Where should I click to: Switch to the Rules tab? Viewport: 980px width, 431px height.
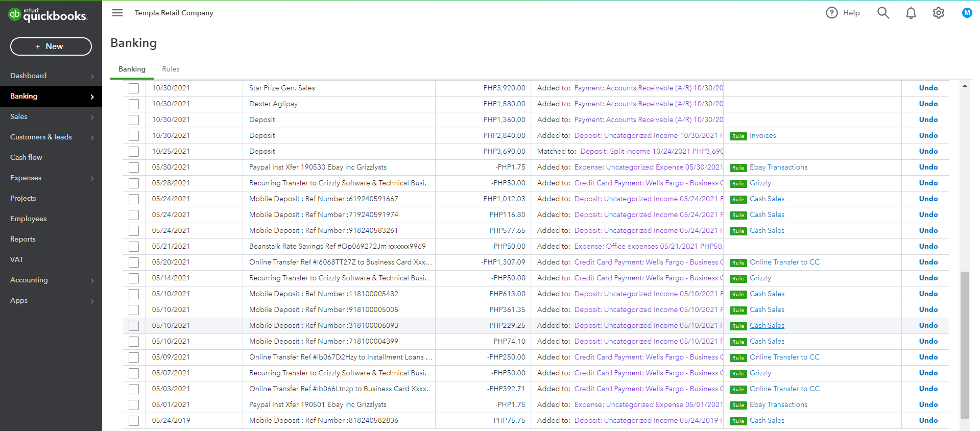click(x=171, y=69)
